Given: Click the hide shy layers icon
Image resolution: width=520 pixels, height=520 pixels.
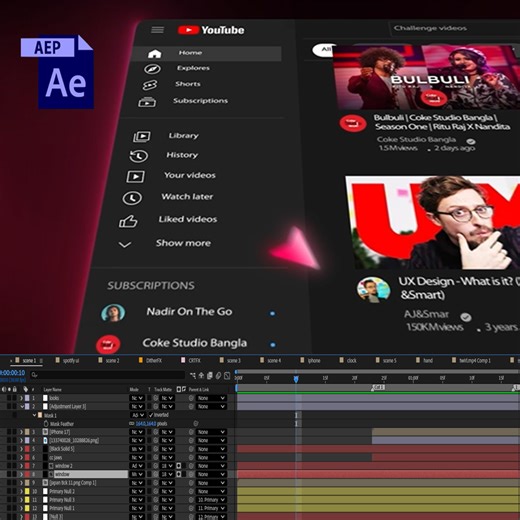Looking at the screenshot, I should pos(201,376).
